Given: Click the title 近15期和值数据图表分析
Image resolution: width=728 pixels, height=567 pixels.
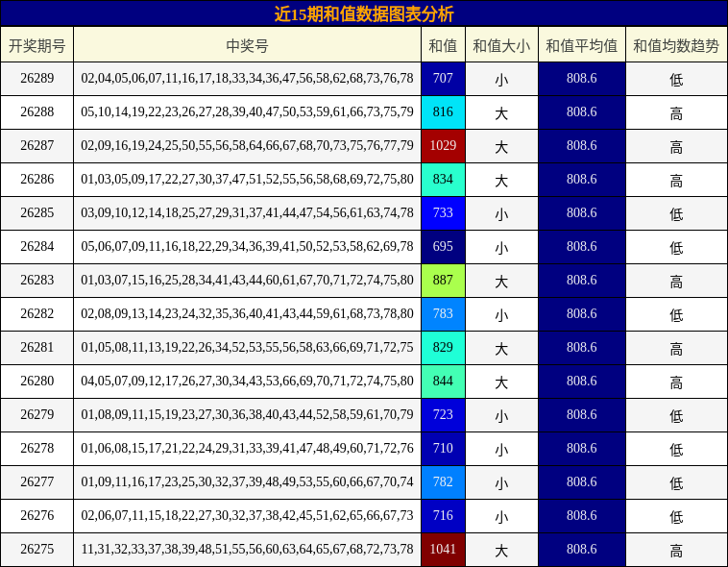Looking at the screenshot, I should (364, 14).
